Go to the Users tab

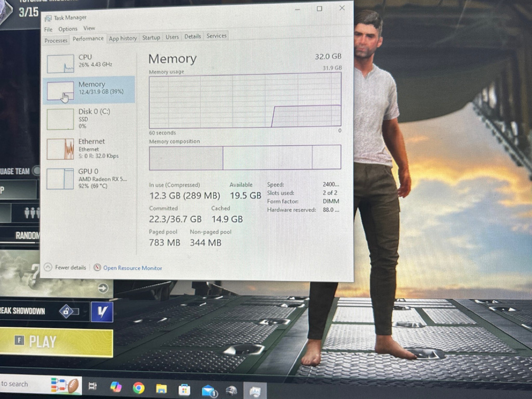[172, 37]
